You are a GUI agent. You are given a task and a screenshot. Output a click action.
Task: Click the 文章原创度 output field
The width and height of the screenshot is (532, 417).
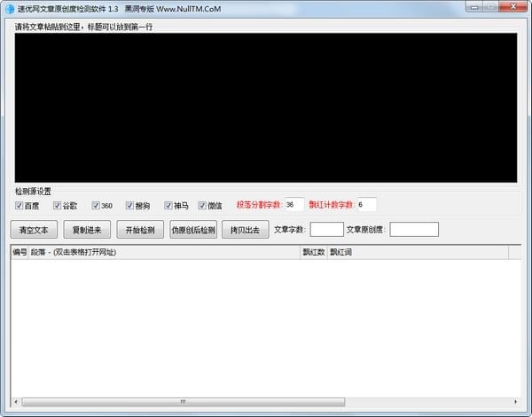pyautogui.click(x=414, y=230)
